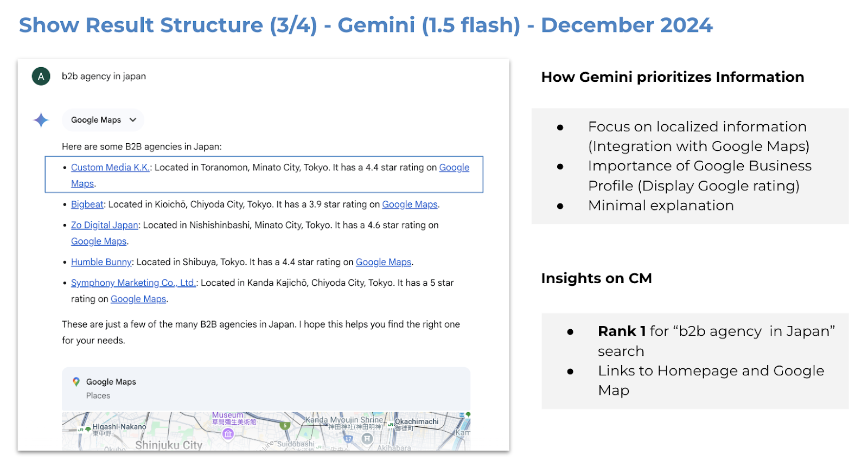Open the Zo Digital Japan link
868x467 pixels.
click(105, 225)
